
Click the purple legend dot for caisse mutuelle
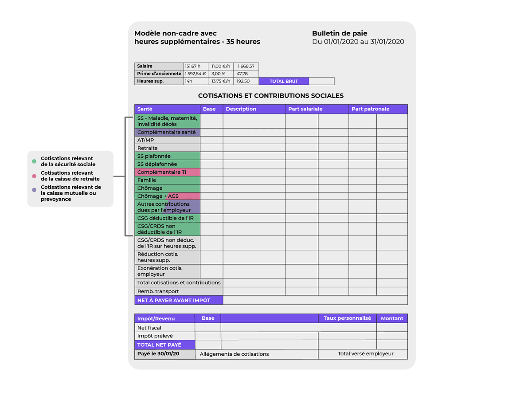tap(34, 190)
